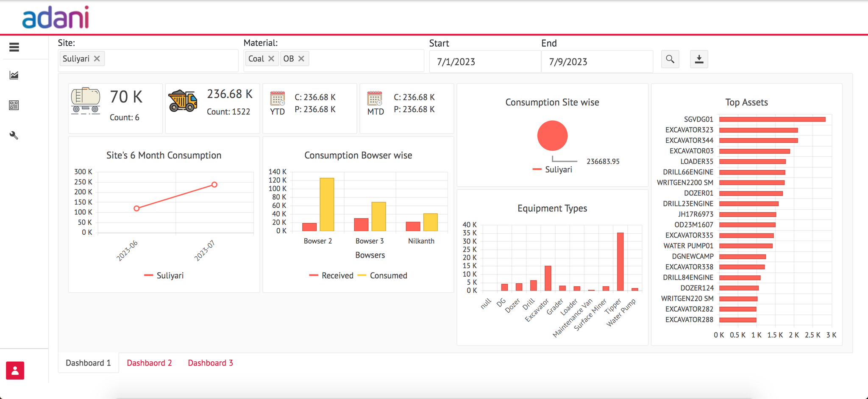Click the MTD calendar icon
868x399 pixels.
pyautogui.click(x=375, y=98)
